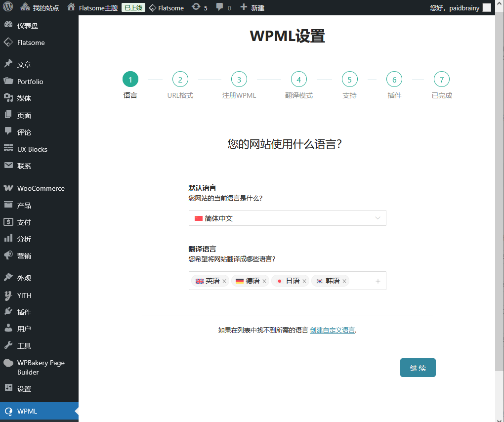This screenshot has width=504, height=422.
Task: Remove 日语 from translation languages
Action: point(304,281)
